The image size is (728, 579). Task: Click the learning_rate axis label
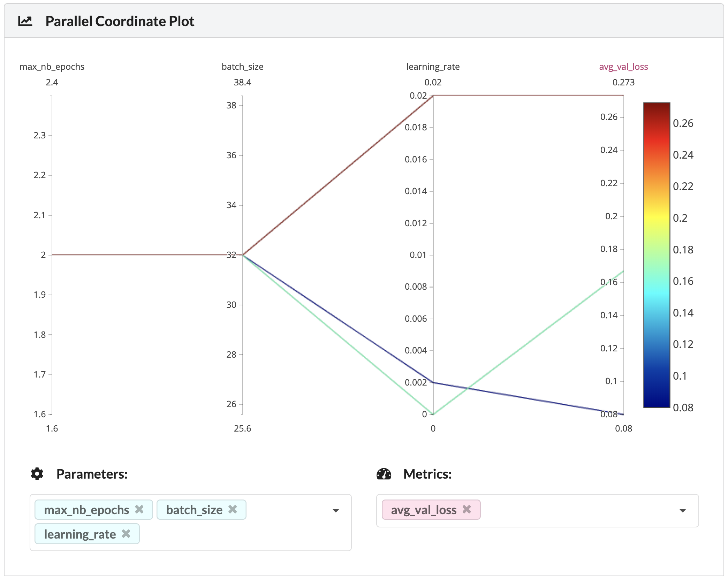(x=433, y=67)
